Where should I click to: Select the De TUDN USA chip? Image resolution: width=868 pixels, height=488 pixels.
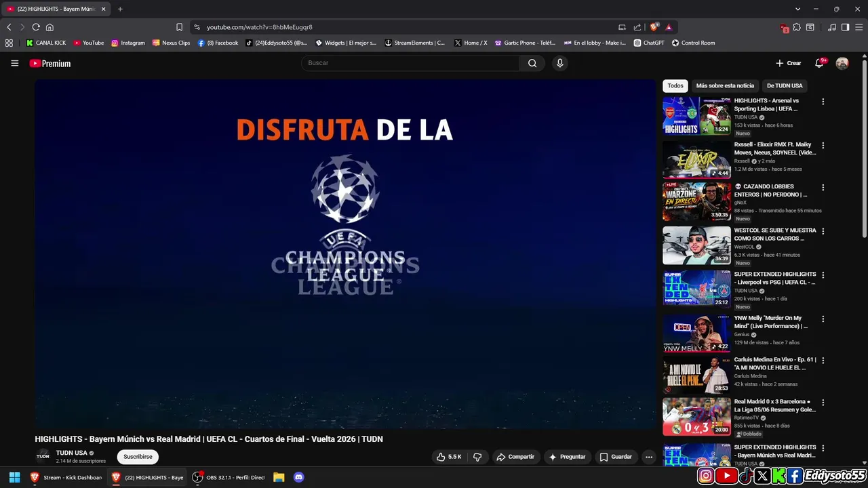click(785, 86)
